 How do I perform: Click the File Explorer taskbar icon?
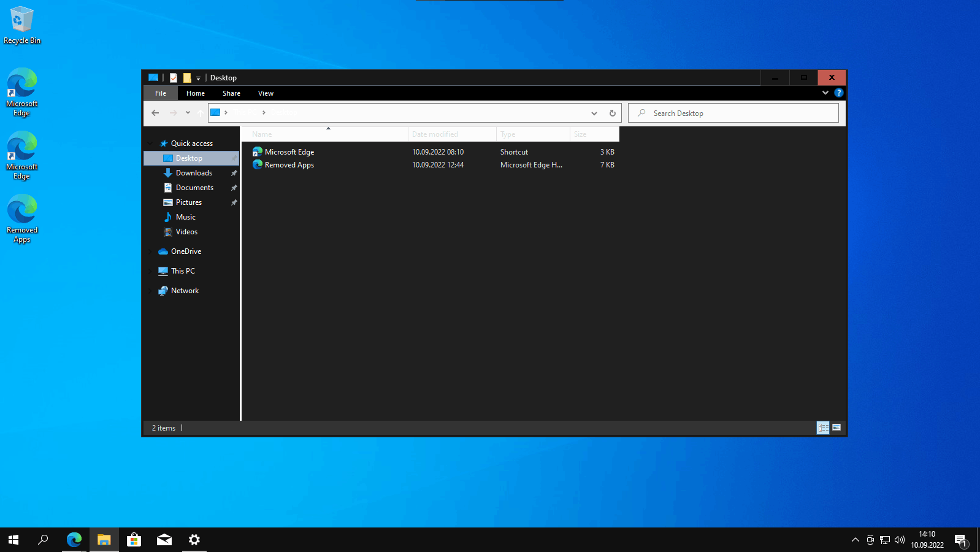(104, 540)
